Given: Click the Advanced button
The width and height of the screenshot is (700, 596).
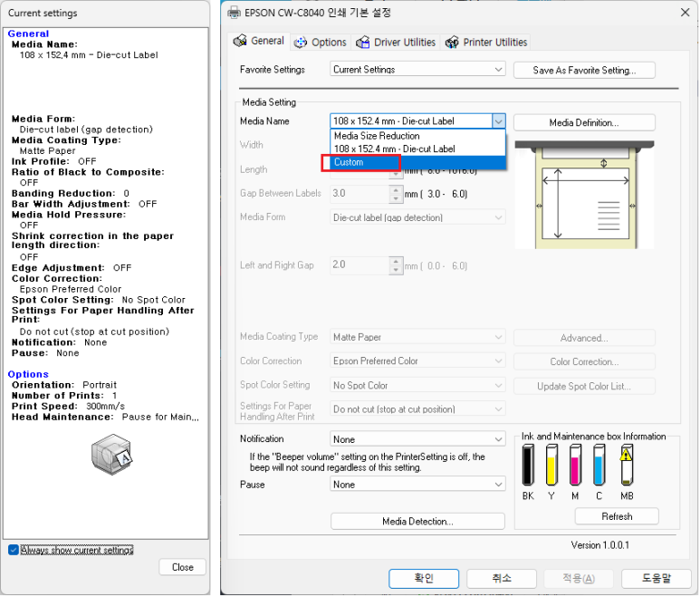Looking at the screenshot, I should 584,338.
